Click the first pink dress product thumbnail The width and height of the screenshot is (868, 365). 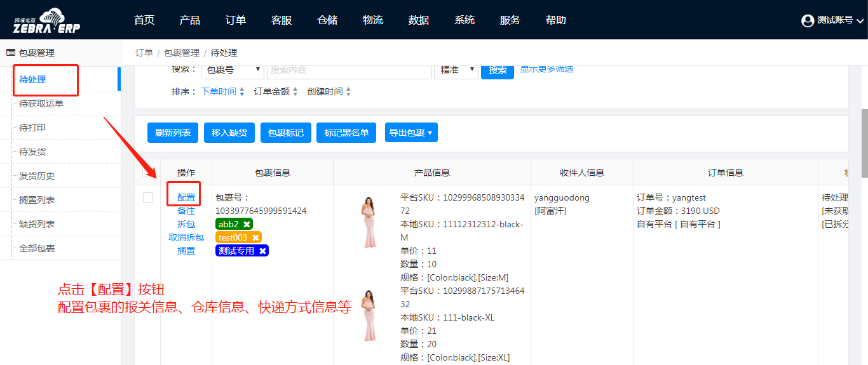369,222
